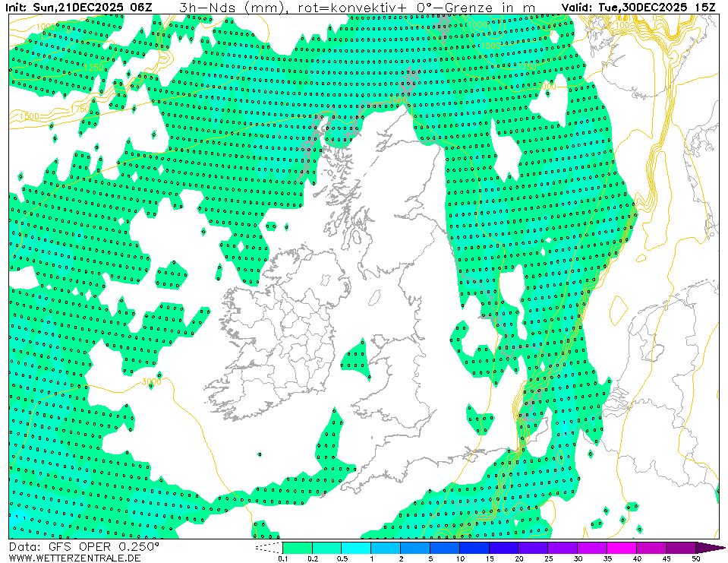This screenshot has height=563, width=728.
Task: Click the magenta 35-40 mm legend swatch
Action: click(622, 547)
